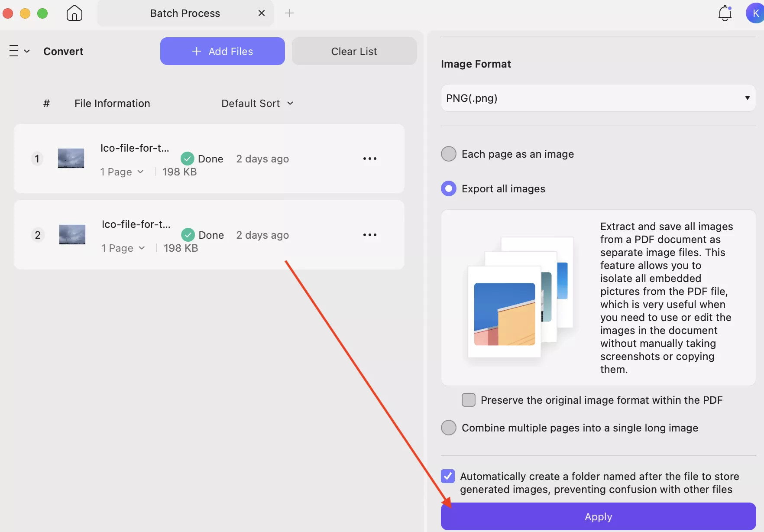Select Export all images option
764x532 pixels.
(449, 189)
